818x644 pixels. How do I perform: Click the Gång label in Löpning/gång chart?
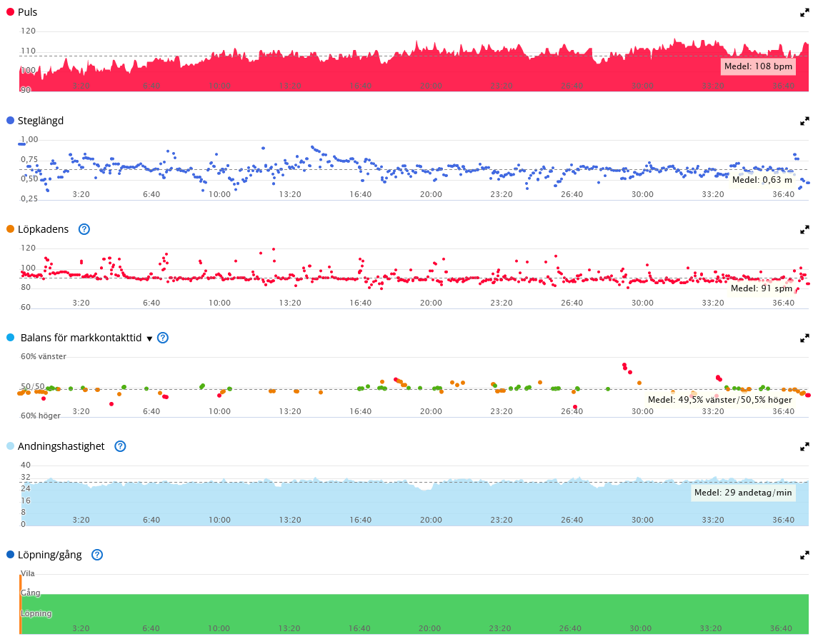click(x=30, y=593)
